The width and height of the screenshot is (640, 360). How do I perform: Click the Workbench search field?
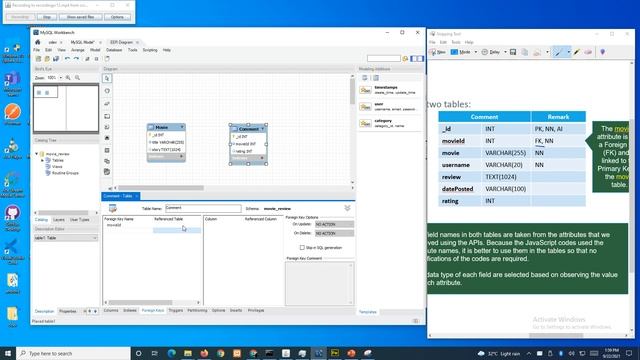click(384, 59)
